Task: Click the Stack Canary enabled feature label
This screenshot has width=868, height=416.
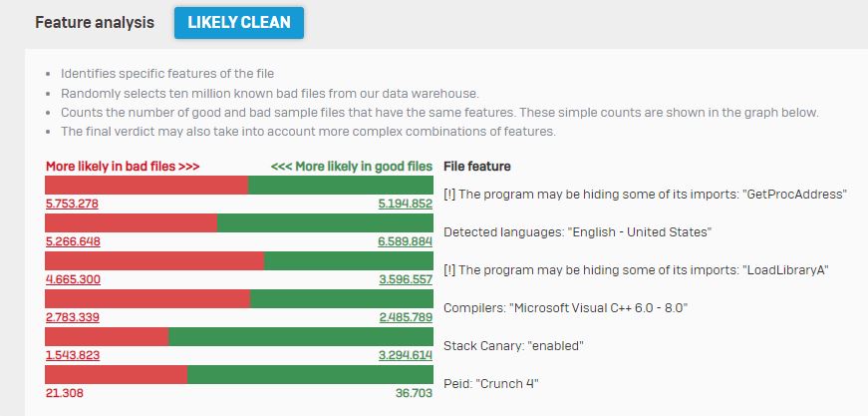Action: 513,346
